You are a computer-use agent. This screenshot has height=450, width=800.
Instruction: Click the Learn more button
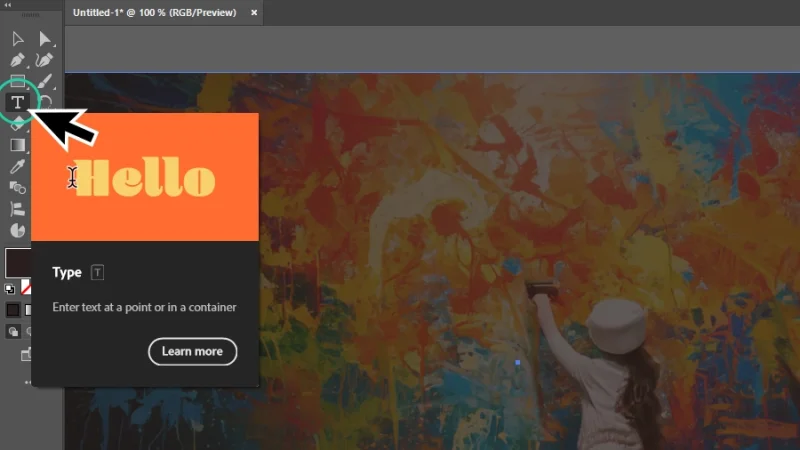click(x=192, y=351)
